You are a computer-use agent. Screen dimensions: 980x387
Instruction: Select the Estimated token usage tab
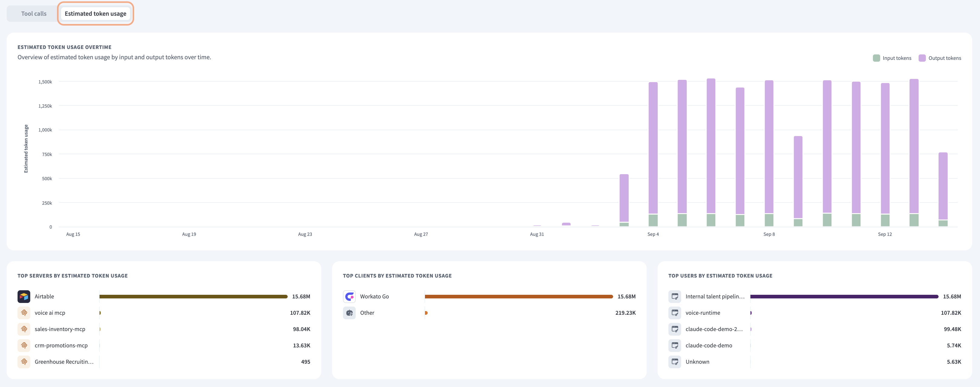pos(96,14)
